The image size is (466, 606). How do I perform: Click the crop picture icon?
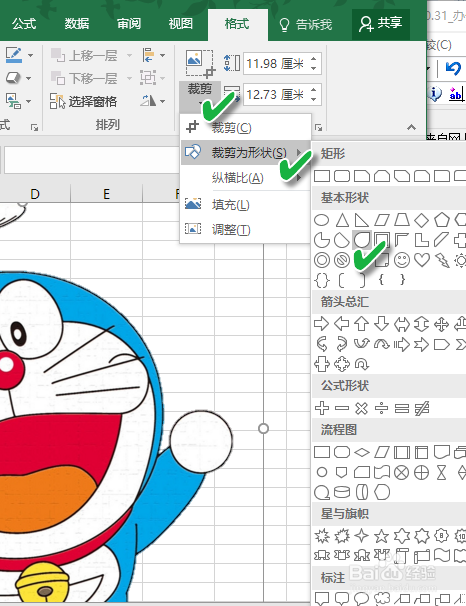point(200,64)
